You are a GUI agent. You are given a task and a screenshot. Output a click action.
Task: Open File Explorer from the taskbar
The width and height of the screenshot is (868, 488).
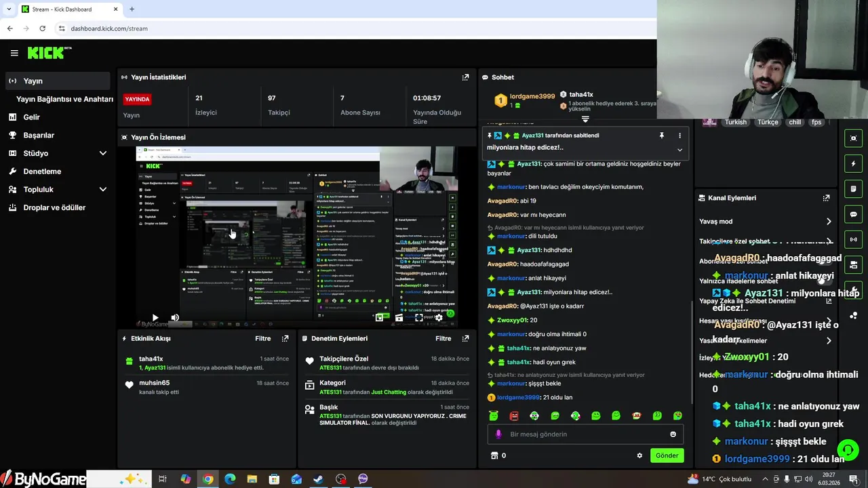(252, 479)
